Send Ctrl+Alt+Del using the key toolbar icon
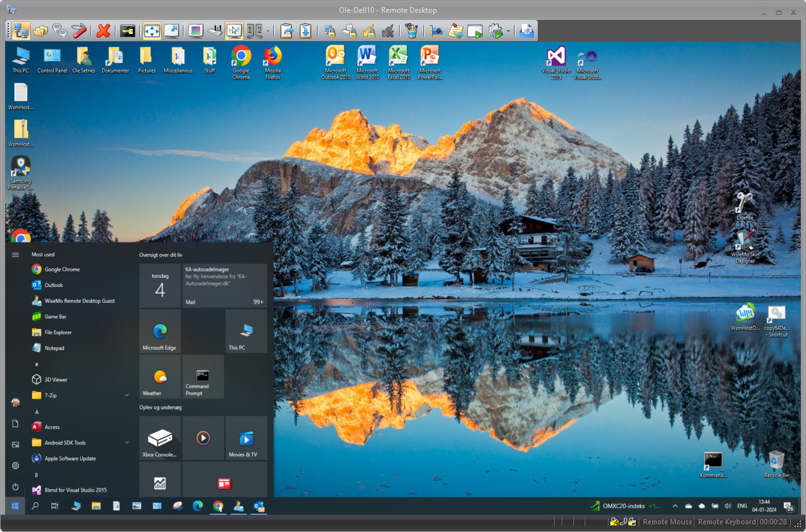This screenshot has width=806, height=532. click(x=128, y=30)
